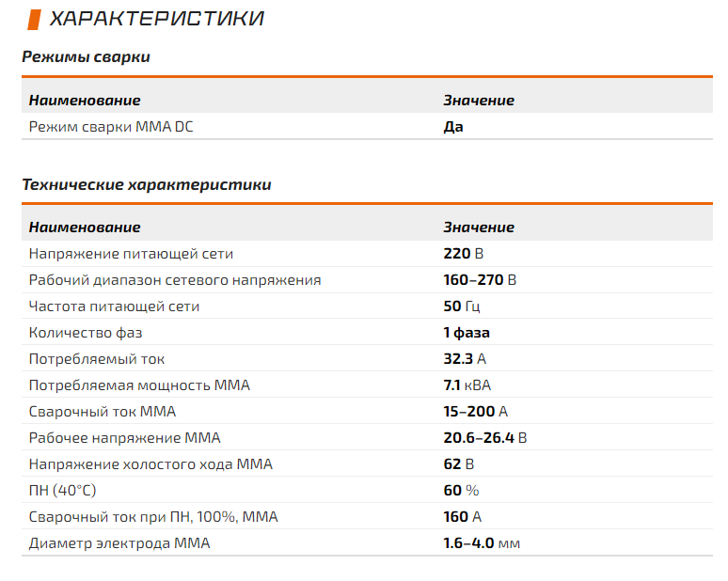Image resolution: width=728 pixels, height=581 pixels.
Task: Select the Режим сварки MMA DC row label
Action: [111, 127]
